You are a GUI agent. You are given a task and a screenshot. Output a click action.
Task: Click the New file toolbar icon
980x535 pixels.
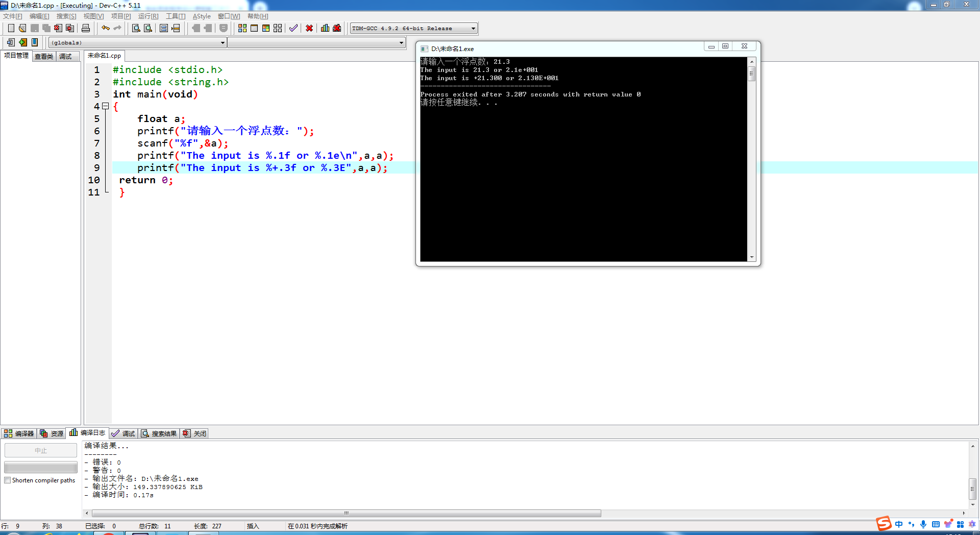(x=11, y=28)
